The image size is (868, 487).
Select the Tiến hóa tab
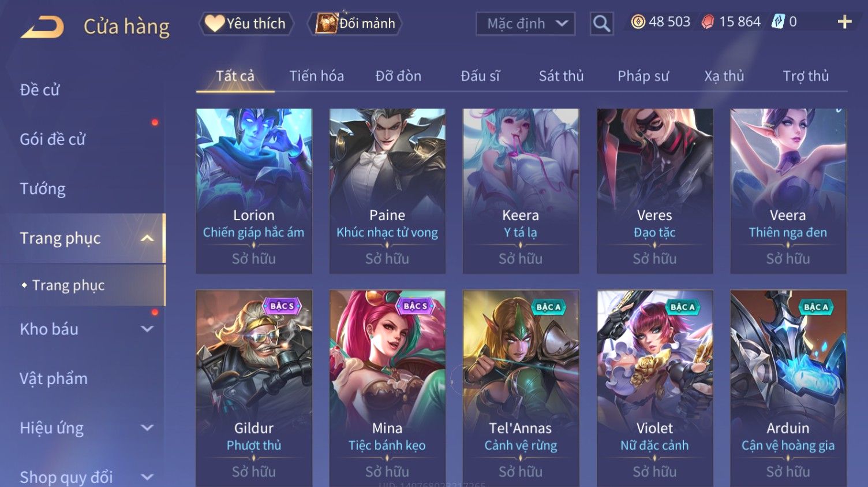tap(316, 76)
